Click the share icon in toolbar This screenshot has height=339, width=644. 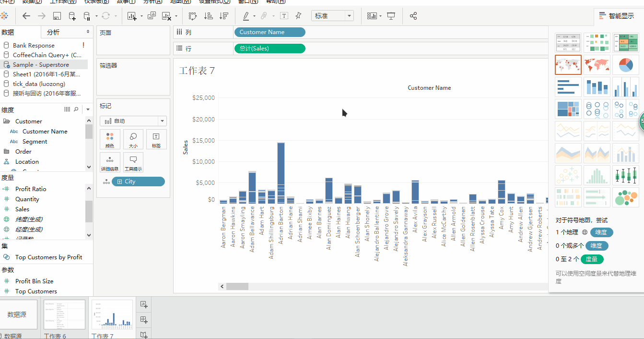413,16
